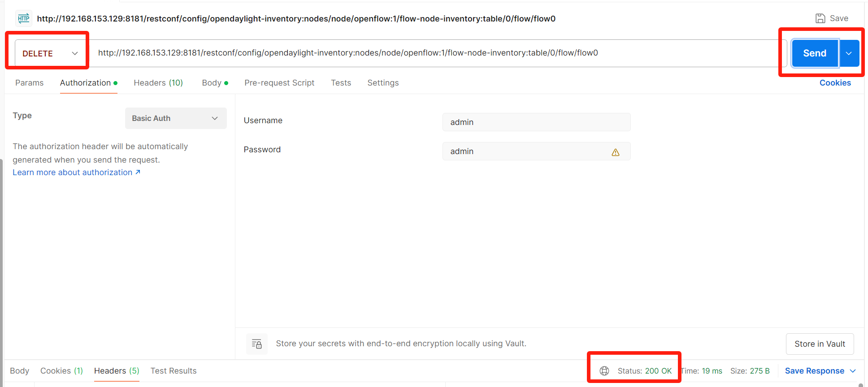Click the Username field containing admin
The height and width of the screenshot is (387, 868).
(536, 122)
